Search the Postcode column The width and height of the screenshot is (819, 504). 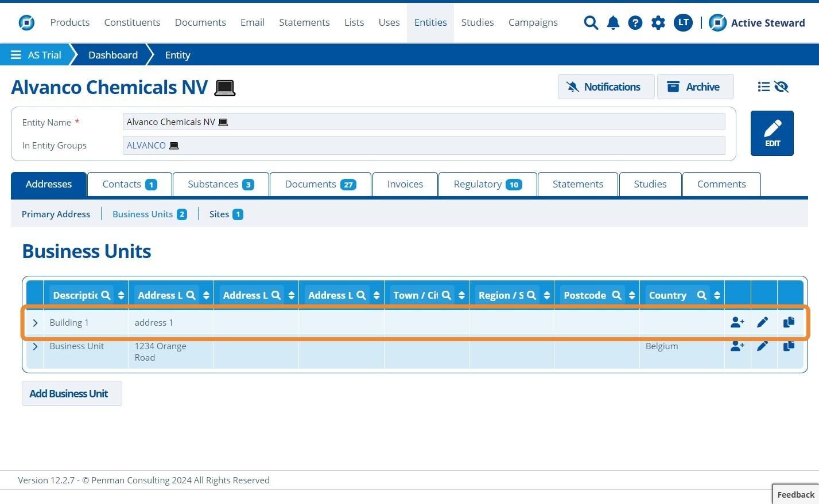[x=616, y=295]
